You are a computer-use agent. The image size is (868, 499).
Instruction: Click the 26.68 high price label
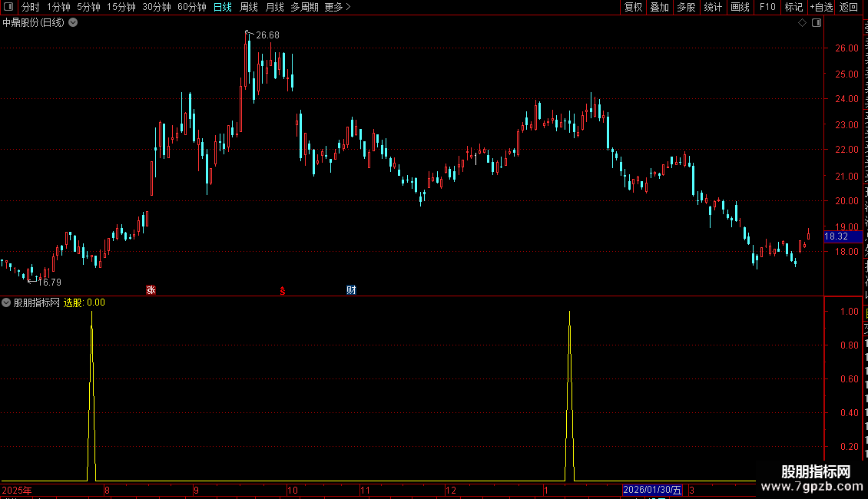267,35
